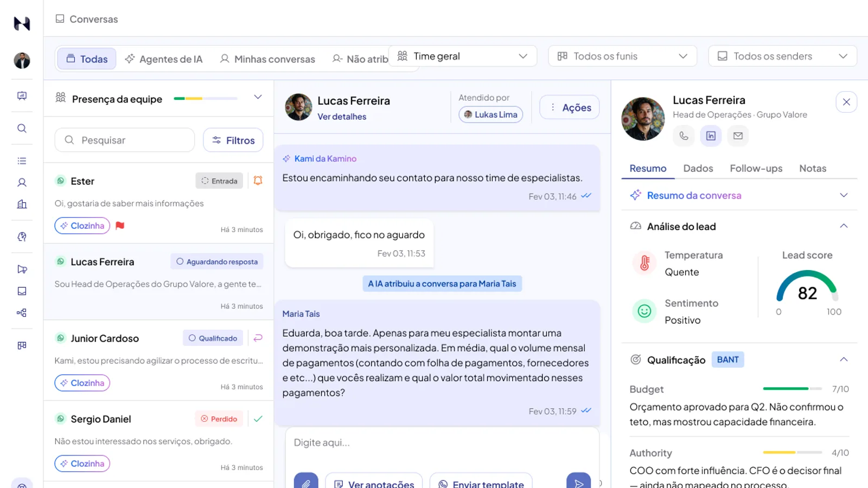
Task: Click the Qualificado badge on Junior Cardoso
Action: 213,338
